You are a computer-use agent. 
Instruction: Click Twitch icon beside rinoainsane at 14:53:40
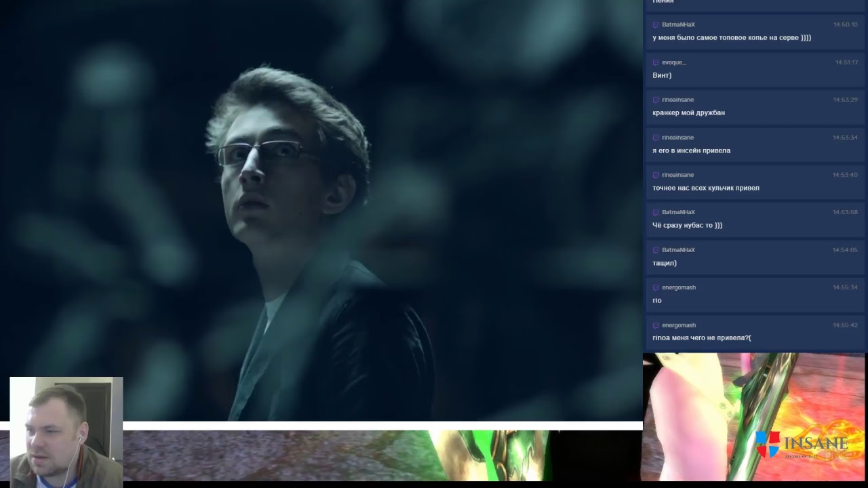coord(656,175)
